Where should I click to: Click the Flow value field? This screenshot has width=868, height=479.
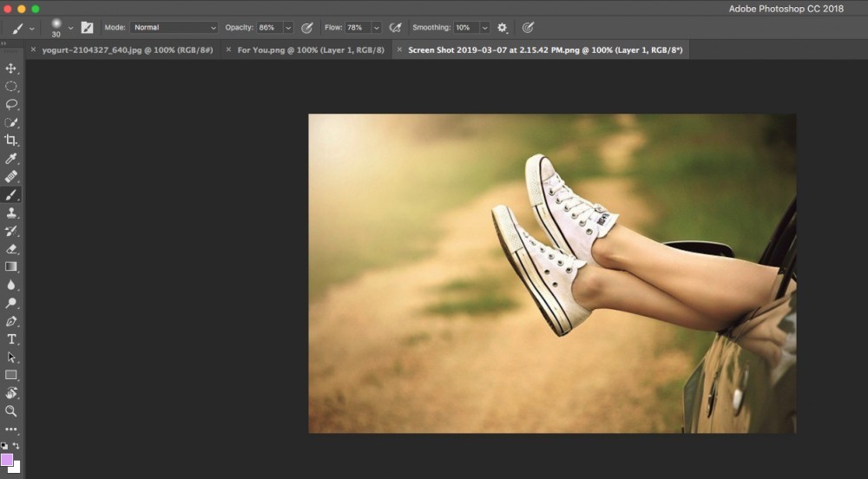click(x=358, y=28)
